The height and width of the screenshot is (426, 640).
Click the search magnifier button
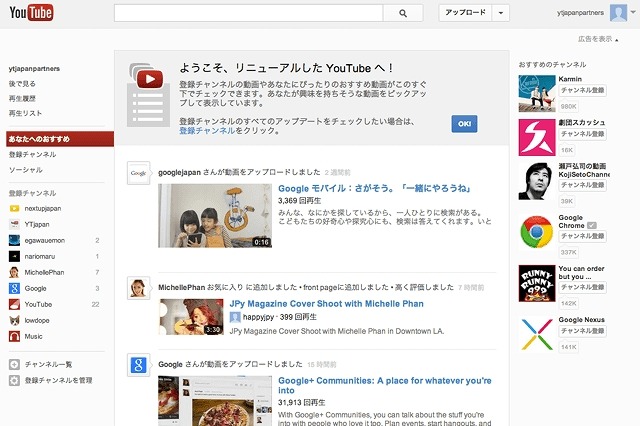point(403,13)
